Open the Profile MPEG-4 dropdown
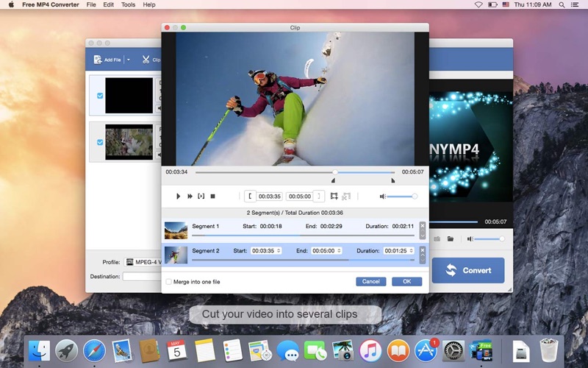 143,262
